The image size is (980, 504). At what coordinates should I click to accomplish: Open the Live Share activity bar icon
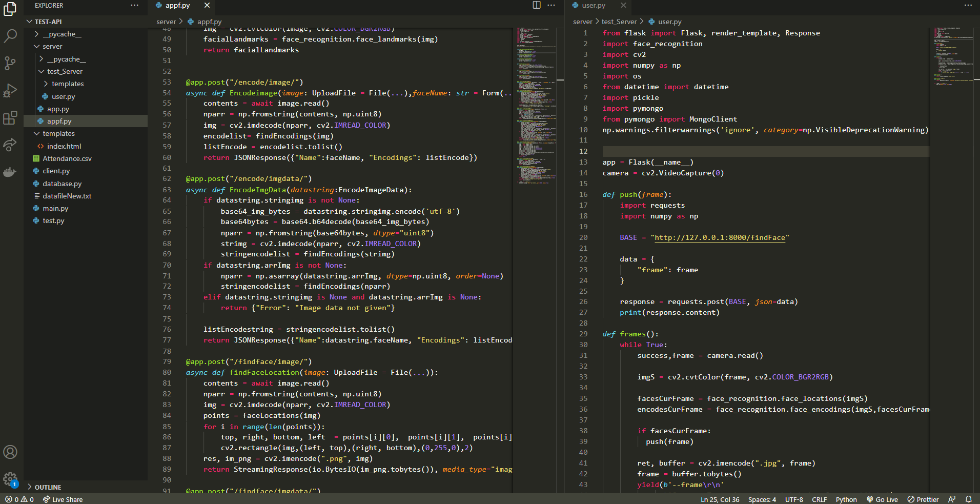10,145
